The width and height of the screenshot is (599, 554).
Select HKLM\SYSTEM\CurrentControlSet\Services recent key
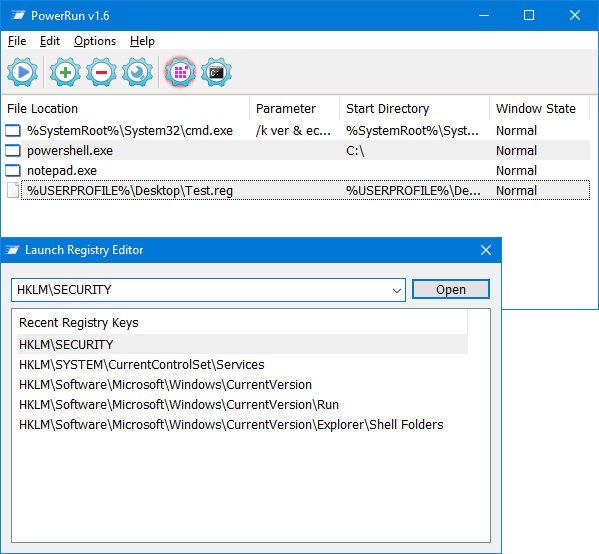coord(142,364)
